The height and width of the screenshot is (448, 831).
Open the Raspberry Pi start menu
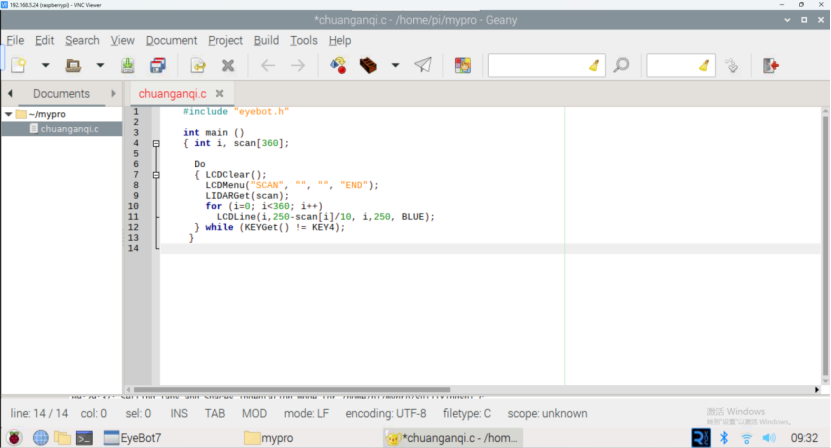click(x=14, y=438)
